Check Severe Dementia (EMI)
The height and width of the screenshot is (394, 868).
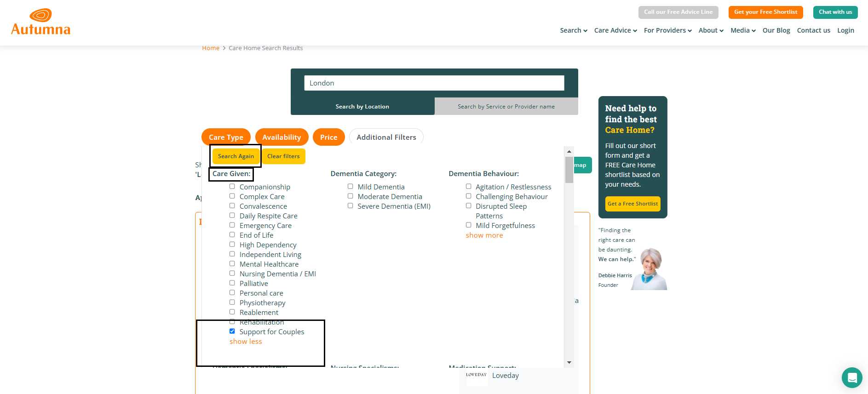pyautogui.click(x=351, y=206)
